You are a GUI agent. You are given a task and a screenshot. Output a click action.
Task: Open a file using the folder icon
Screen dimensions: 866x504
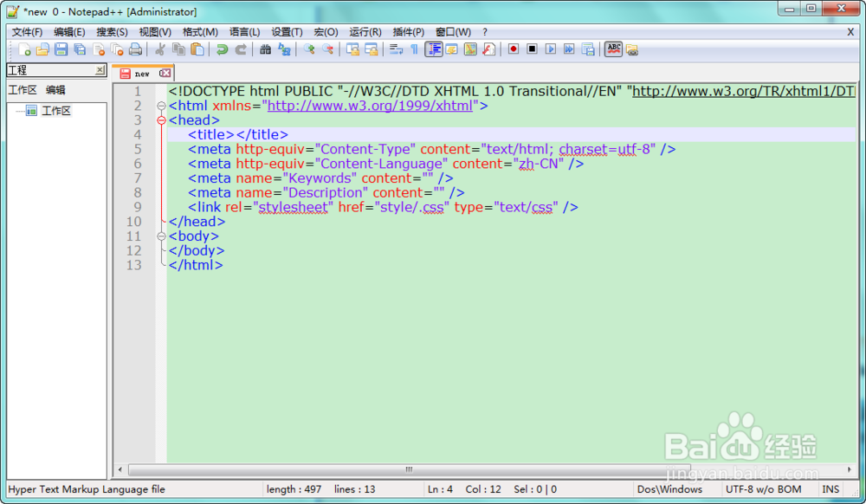click(42, 49)
